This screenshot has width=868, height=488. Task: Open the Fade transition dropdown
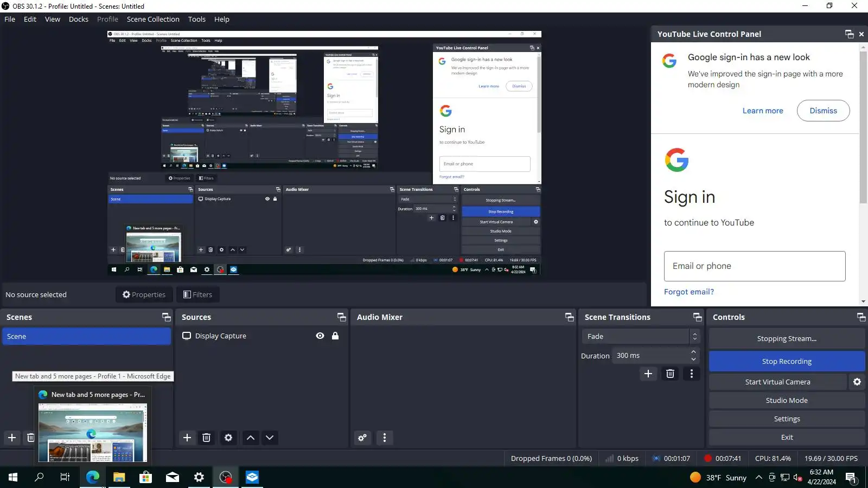(x=641, y=337)
